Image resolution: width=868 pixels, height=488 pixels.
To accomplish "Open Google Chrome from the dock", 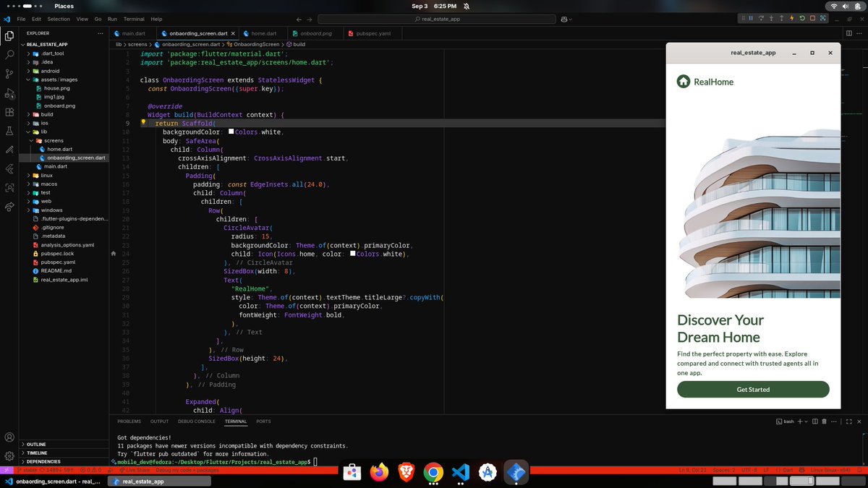I will click(433, 472).
